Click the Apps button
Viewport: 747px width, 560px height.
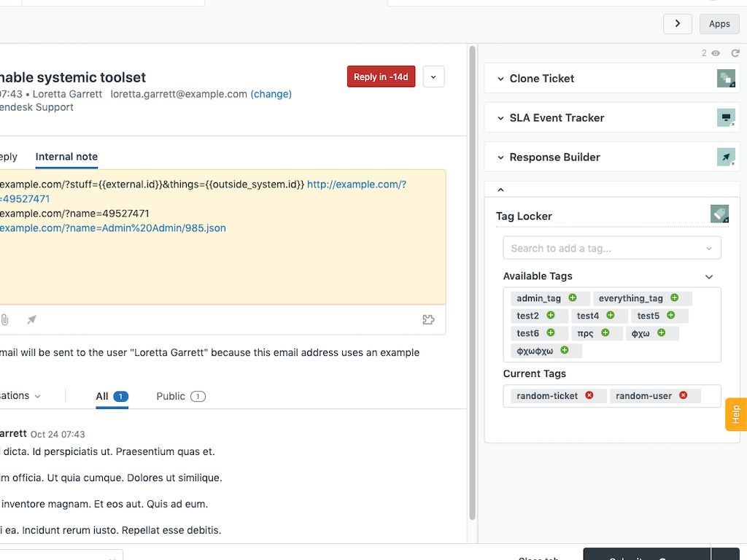[x=719, y=24]
